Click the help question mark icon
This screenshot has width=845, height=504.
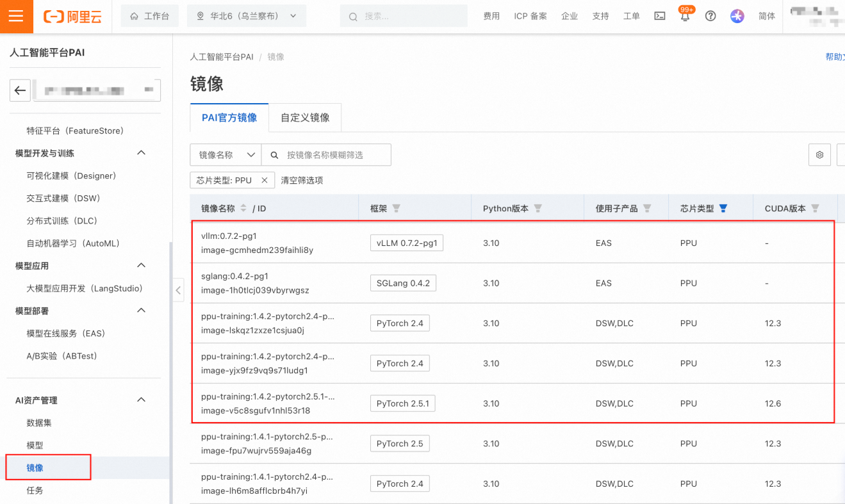tap(710, 16)
